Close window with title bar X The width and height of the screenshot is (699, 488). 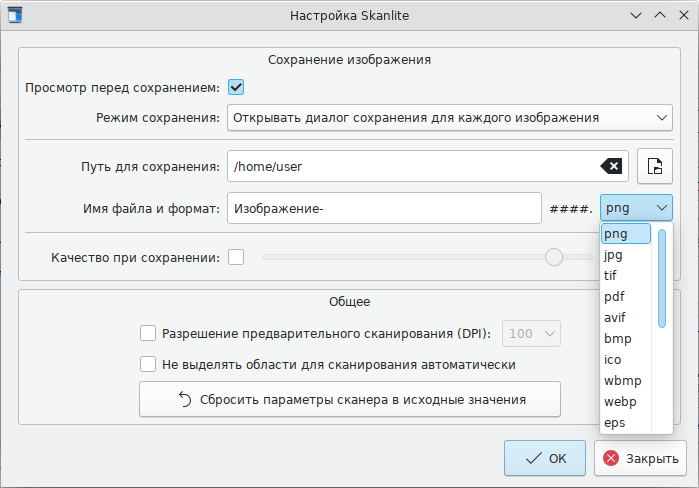coord(684,16)
